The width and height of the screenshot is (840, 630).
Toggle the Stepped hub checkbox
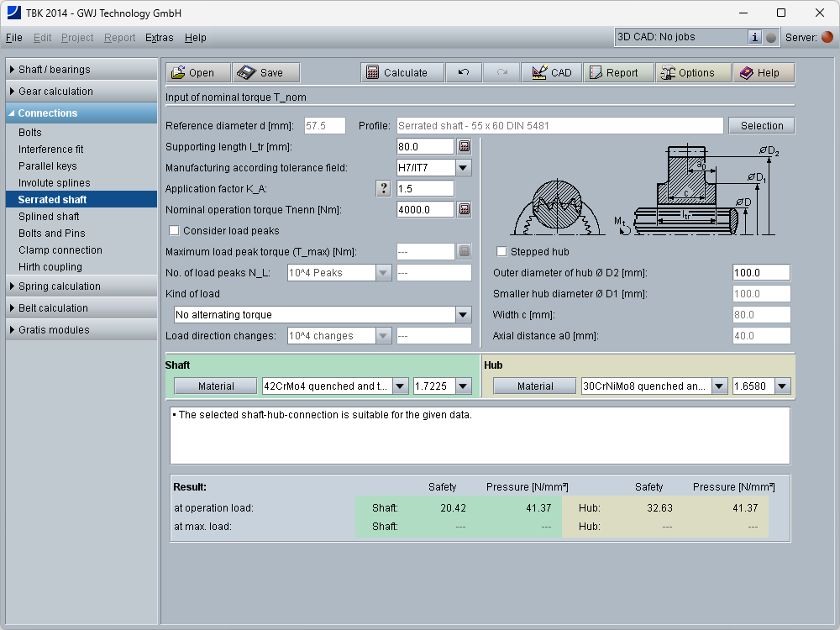pos(501,251)
